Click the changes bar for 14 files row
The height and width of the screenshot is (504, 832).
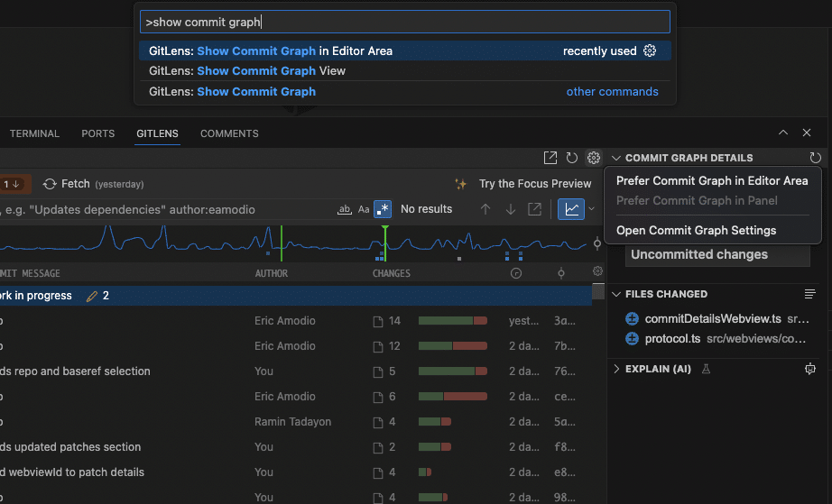click(453, 321)
